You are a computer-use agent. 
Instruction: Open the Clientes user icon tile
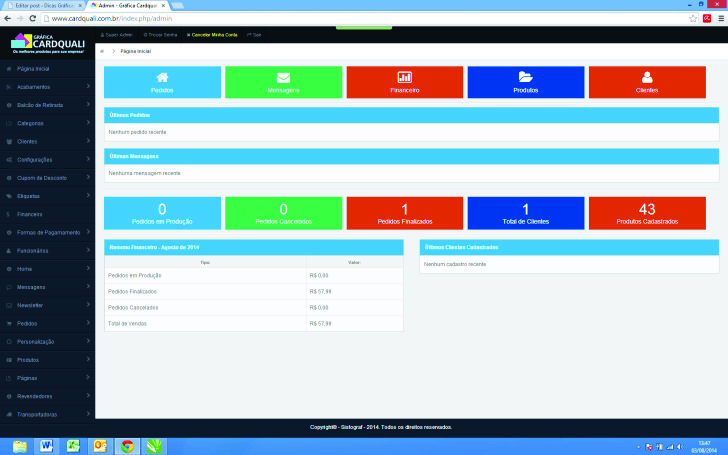pyautogui.click(x=647, y=82)
